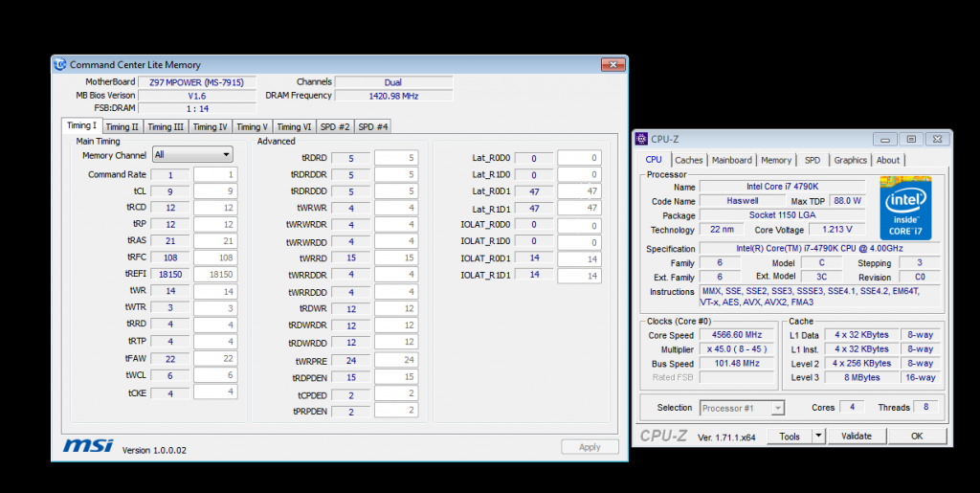Click the IOLAT_R0D0 editable value field
980x493 pixels.
[x=579, y=225]
